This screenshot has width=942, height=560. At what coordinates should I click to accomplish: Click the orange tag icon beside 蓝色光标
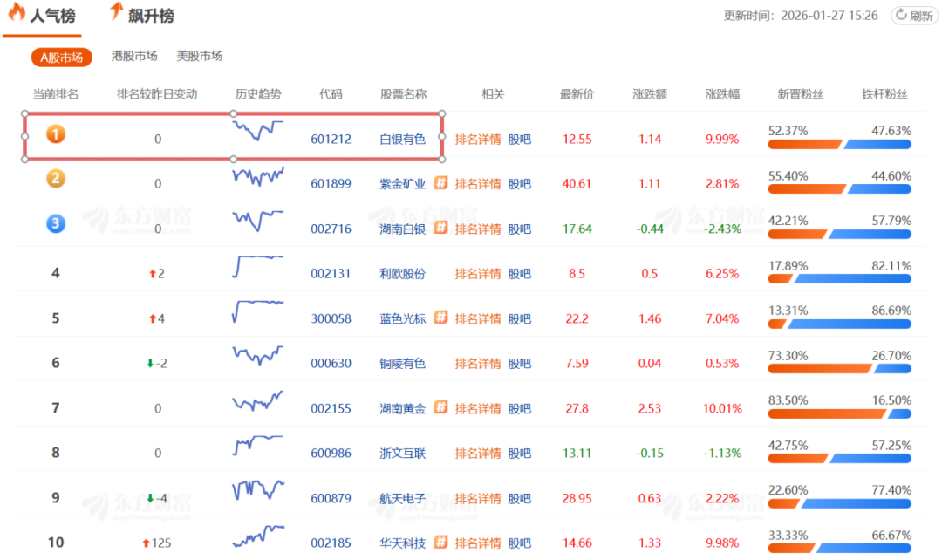tap(441, 318)
